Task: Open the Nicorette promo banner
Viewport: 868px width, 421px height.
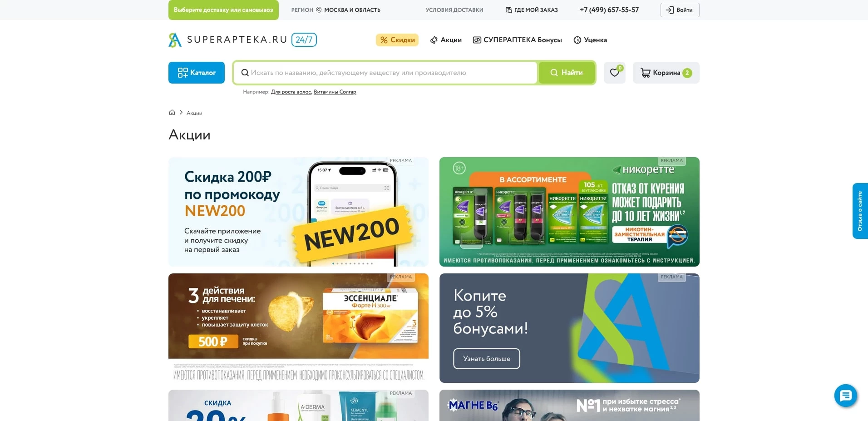Action: click(x=569, y=212)
